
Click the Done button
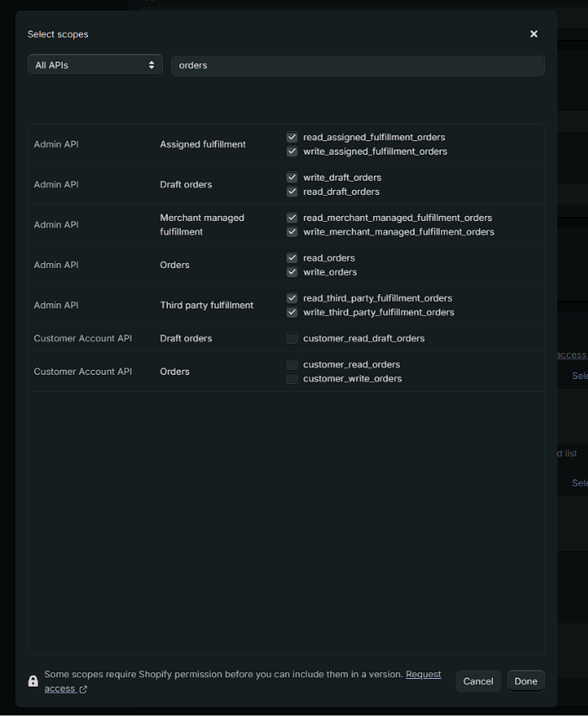click(526, 681)
